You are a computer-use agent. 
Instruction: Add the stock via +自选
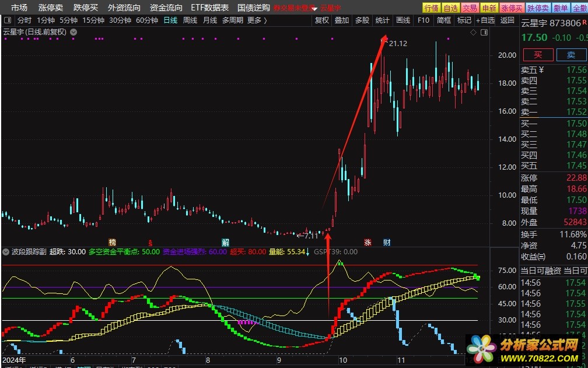pyautogui.click(x=485, y=20)
